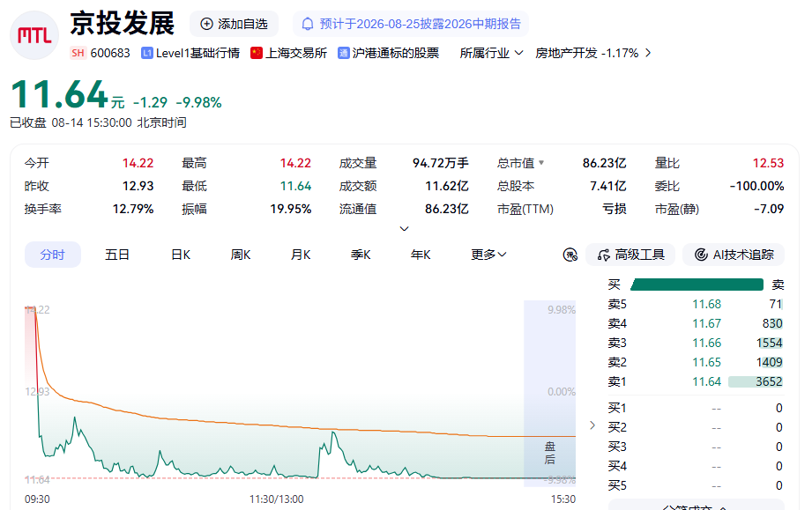Screen dimensions: 812x510
Task: Select the 分时 chart tab
Action: [53, 255]
